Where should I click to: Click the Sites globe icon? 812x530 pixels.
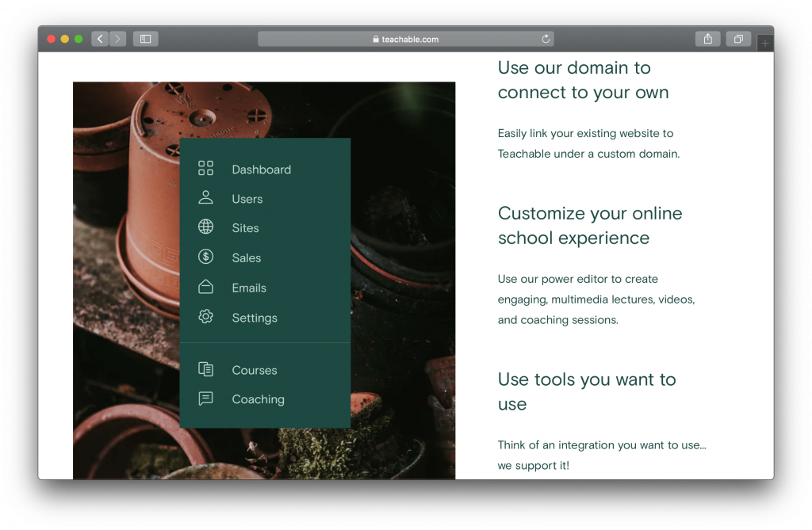pyautogui.click(x=205, y=227)
